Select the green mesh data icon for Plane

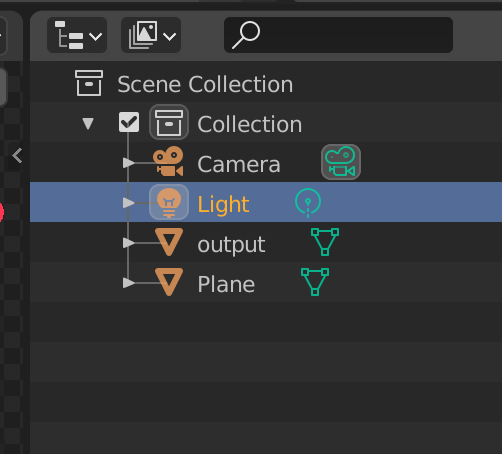coord(315,282)
